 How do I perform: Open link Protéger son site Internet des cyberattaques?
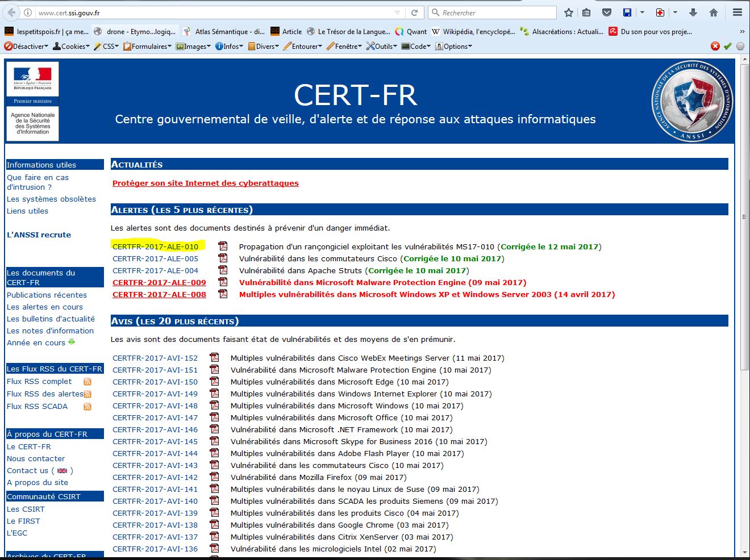click(x=205, y=183)
